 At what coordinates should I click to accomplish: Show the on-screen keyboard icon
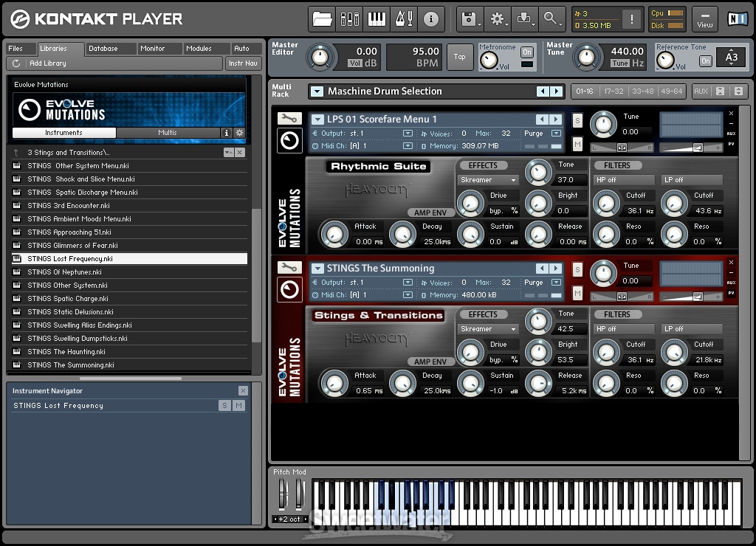coord(377,19)
